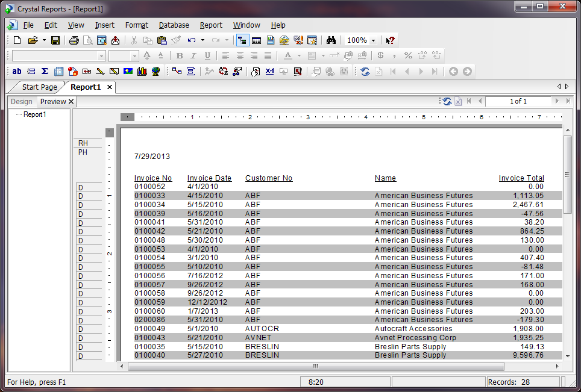This screenshot has width=581, height=392.
Task: Toggle italic formatting
Action: tap(193, 55)
